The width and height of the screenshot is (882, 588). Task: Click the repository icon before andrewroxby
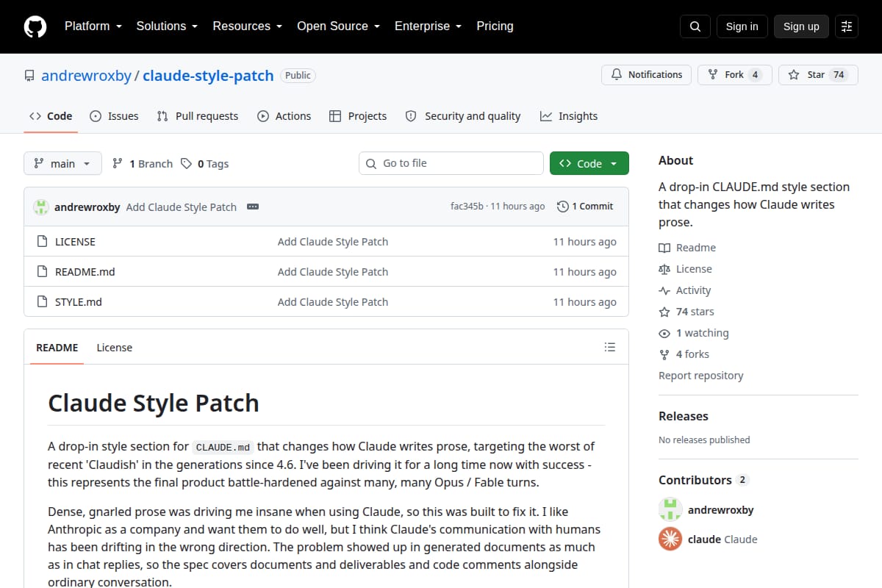pos(29,76)
